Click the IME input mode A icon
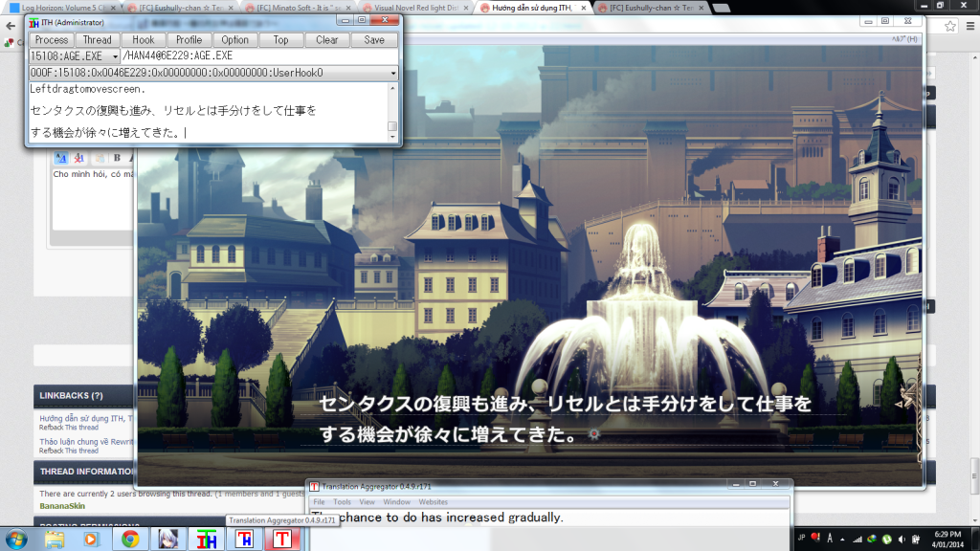 pos(830,538)
